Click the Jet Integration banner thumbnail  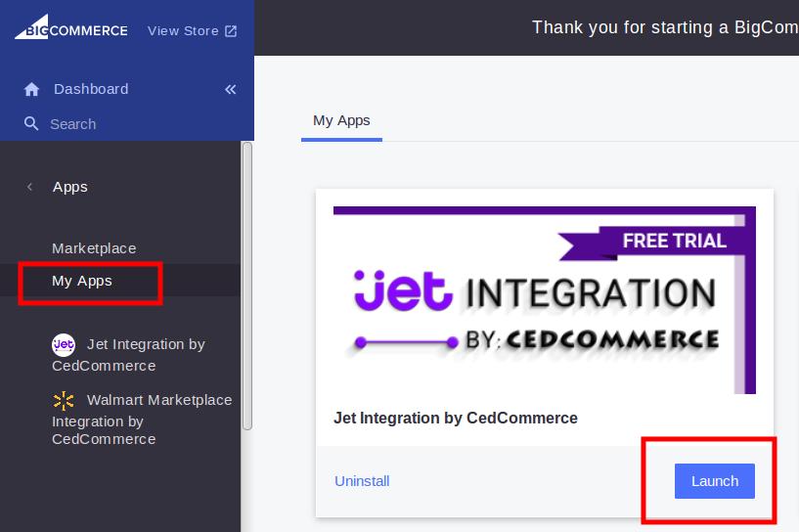(x=544, y=299)
